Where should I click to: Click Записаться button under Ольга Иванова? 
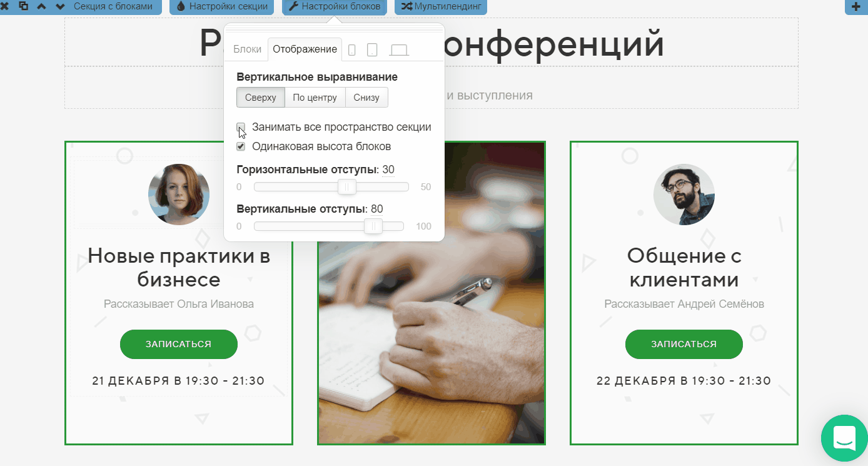point(179,344)
